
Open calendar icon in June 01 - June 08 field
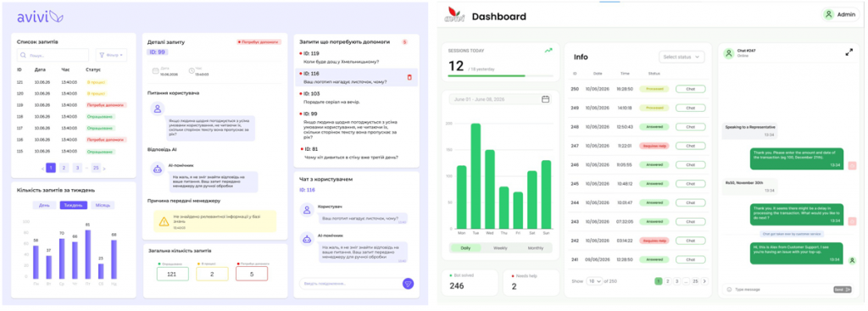coord(545,99)
